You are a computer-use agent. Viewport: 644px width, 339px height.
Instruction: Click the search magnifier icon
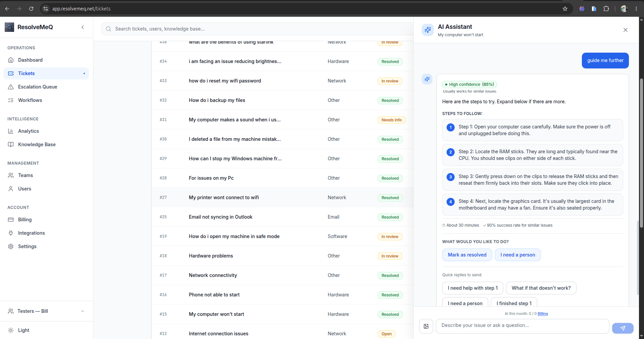(x=108, y=29)
